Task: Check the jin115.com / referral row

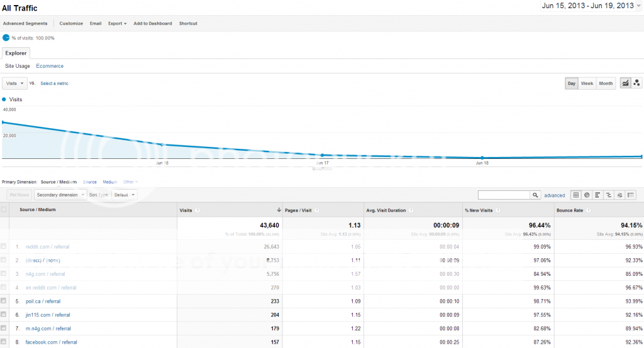Action: point(4,314)
